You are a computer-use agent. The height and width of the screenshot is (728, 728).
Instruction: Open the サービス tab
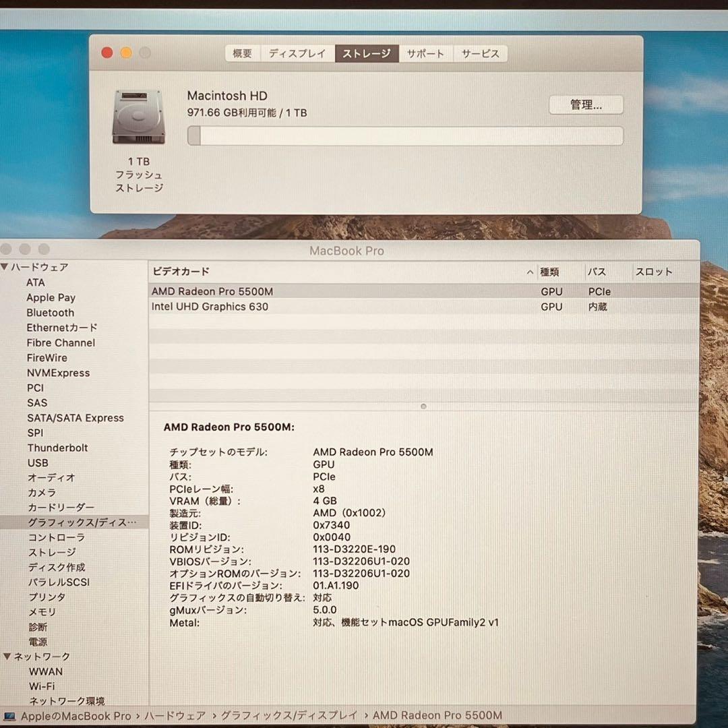click(x=481, y=54)
